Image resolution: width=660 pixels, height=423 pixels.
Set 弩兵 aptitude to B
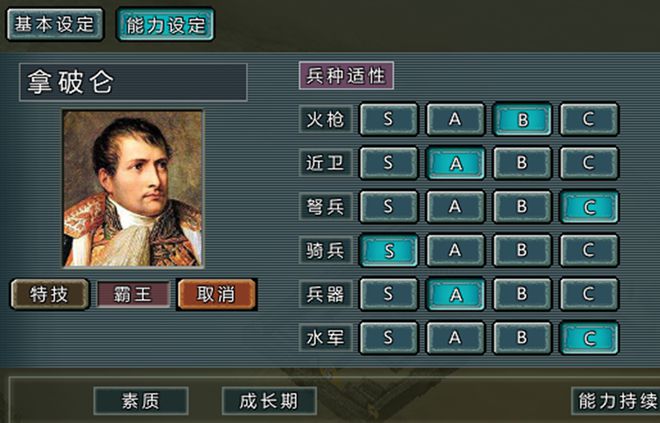click(x=522, y=207)
